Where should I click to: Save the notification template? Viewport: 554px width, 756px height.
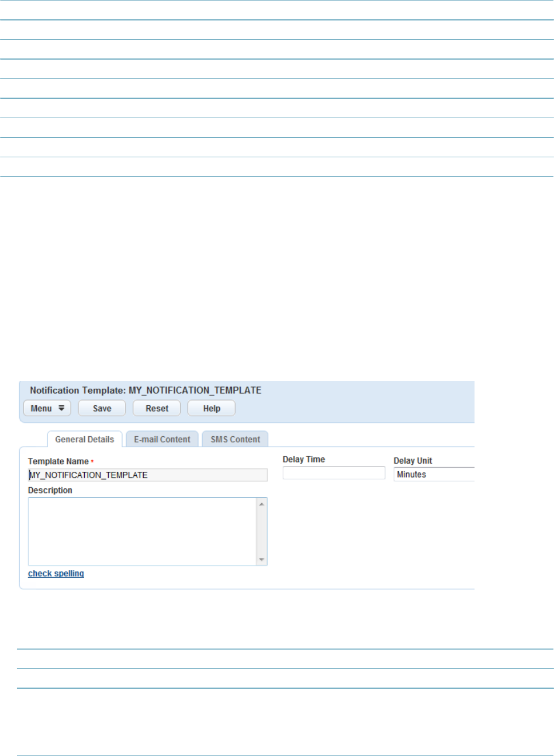(102, 408)
